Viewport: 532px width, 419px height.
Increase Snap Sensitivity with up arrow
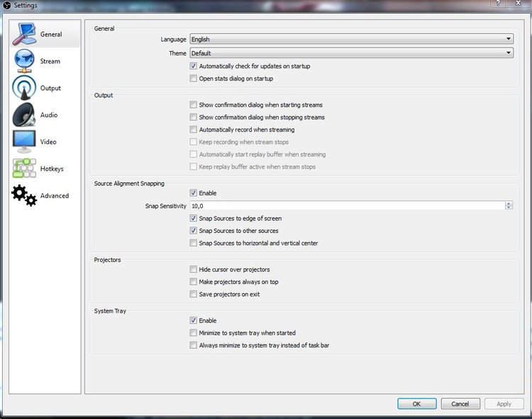[509, 203]
